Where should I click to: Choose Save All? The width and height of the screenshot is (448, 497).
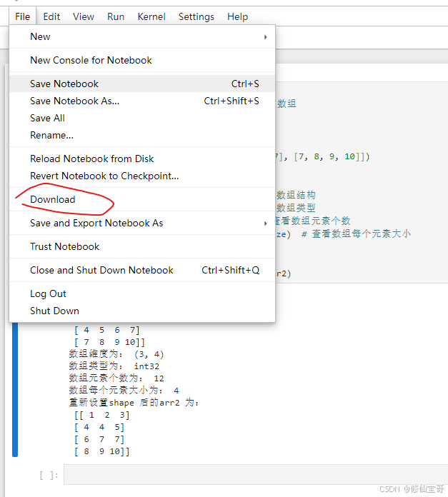tap(142, 118)
